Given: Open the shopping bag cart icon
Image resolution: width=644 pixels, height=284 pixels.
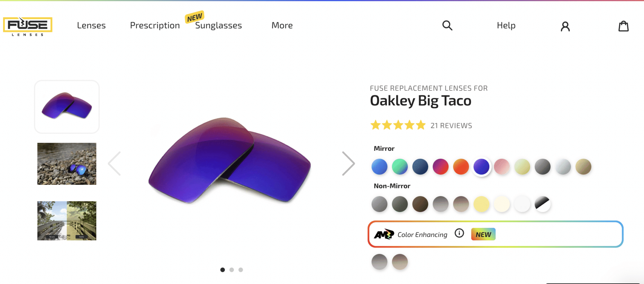Looking at the screenshot, I should pos(624,26).
